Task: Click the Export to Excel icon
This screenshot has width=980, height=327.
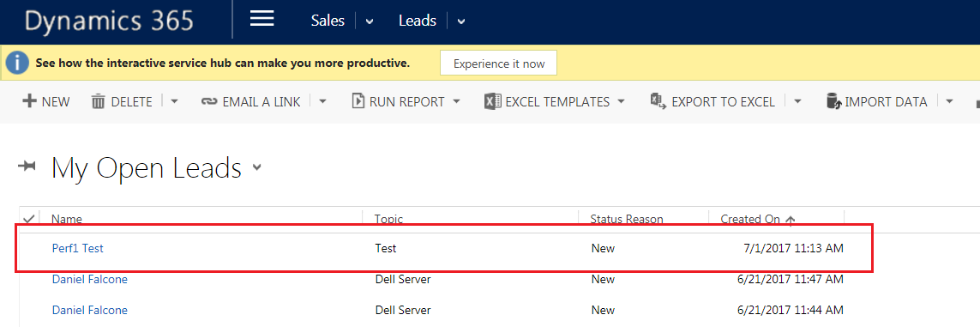Action: pos(658,101)
